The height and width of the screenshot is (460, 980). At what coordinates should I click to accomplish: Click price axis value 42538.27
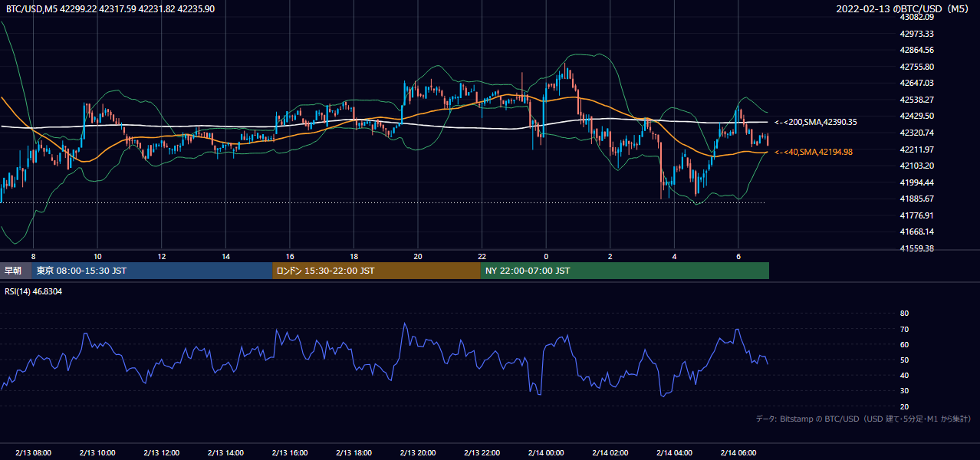point(916,100)
